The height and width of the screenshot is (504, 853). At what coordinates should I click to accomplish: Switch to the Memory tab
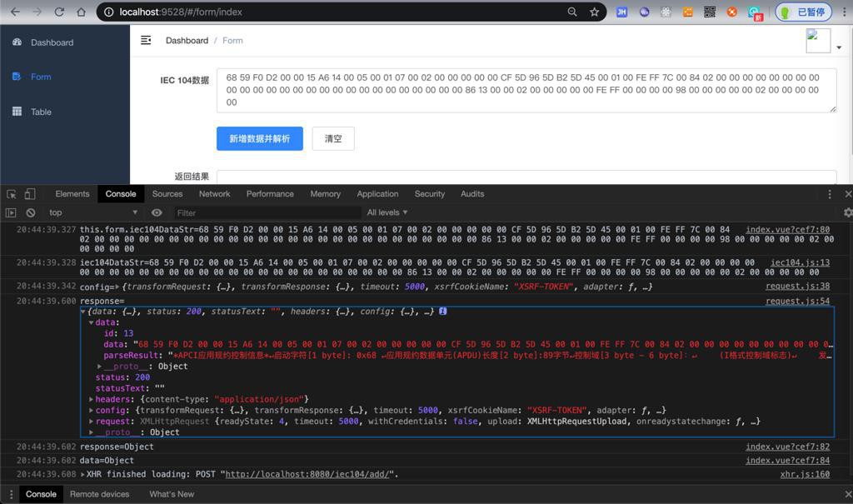point(326,194)
